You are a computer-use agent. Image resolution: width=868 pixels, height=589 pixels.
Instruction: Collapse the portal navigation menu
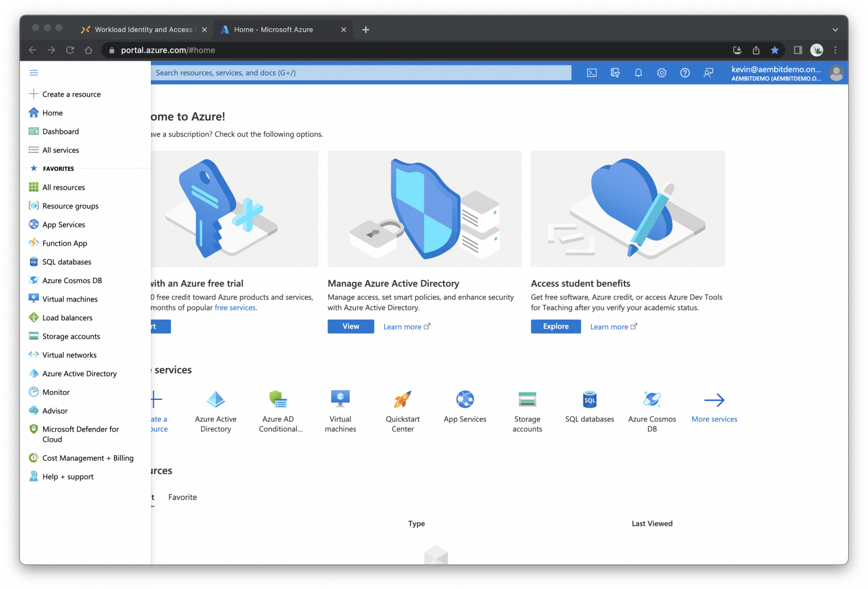pos(33,72)
